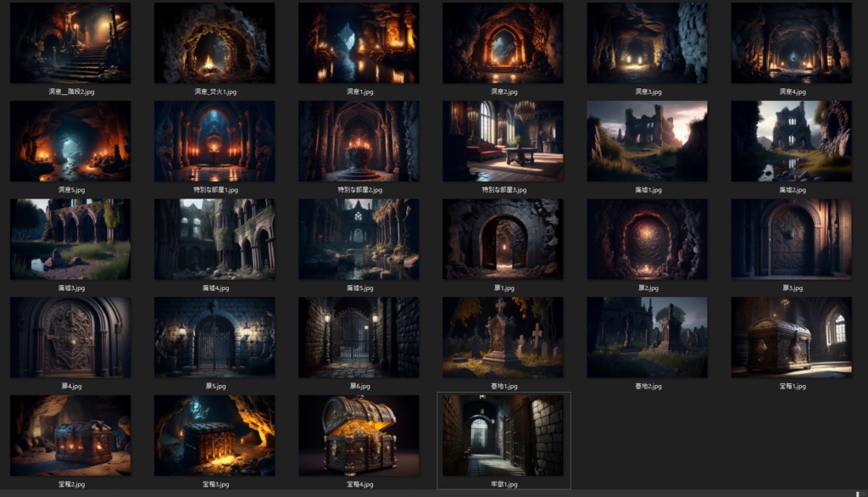This screenshot has width=868, height=497.
Task: Click the file name 特別な部屋1.jpg
Action: click(215, 190)
